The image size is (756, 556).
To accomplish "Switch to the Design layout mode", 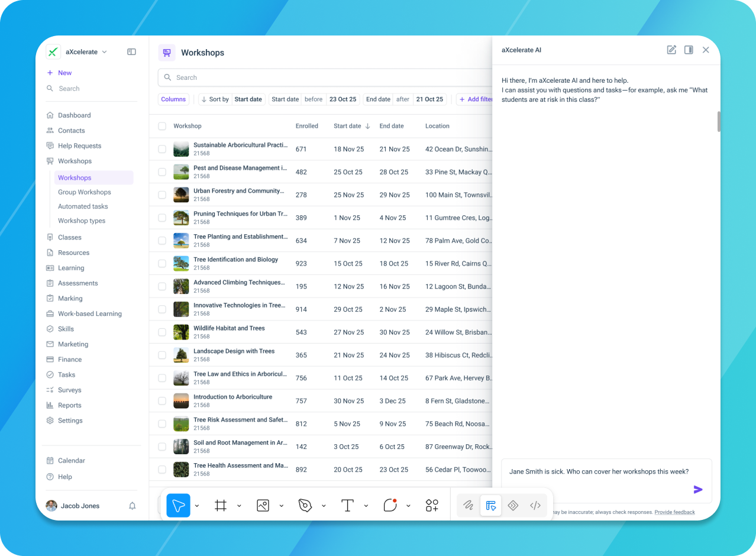I will pos(490,505).
